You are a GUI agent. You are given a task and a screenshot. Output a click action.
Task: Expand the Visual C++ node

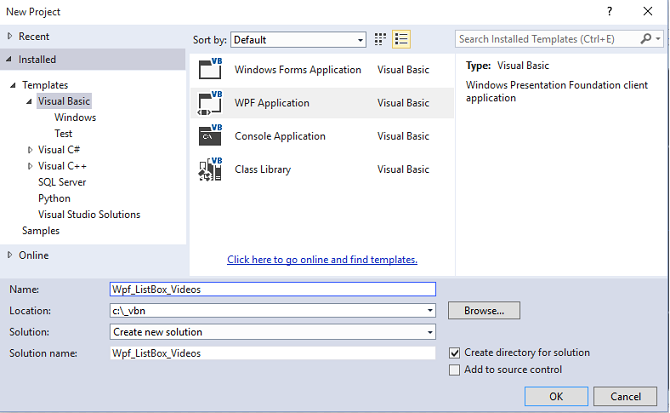[30, 166]
